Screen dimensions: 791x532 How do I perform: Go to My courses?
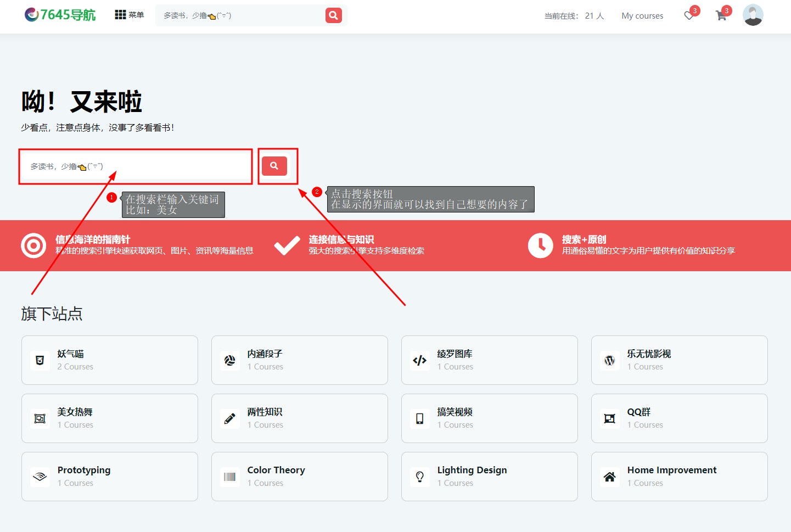coord(642,16)
